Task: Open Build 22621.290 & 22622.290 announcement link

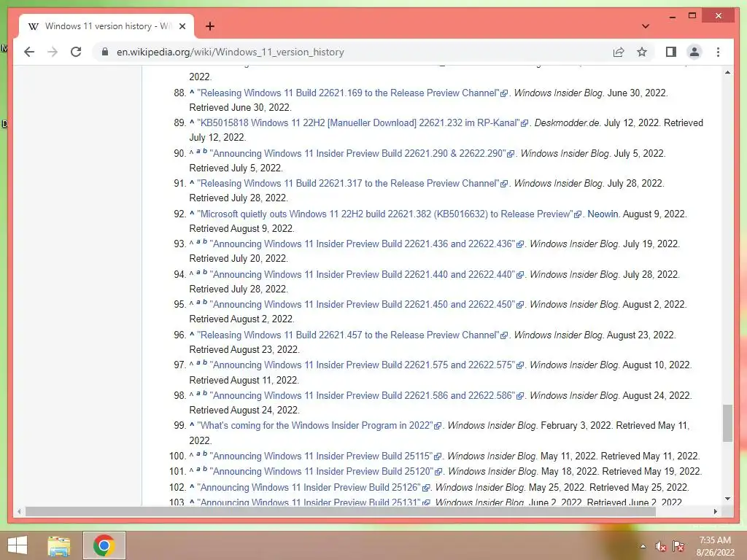Action: (357, 153)
